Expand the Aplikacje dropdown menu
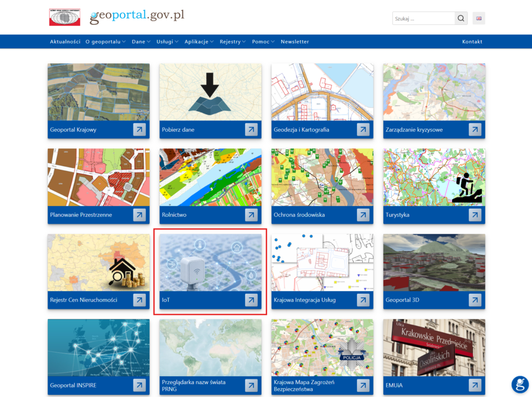Image resolution: width=532 pixels, height=397 pixels. coord(198,42)
